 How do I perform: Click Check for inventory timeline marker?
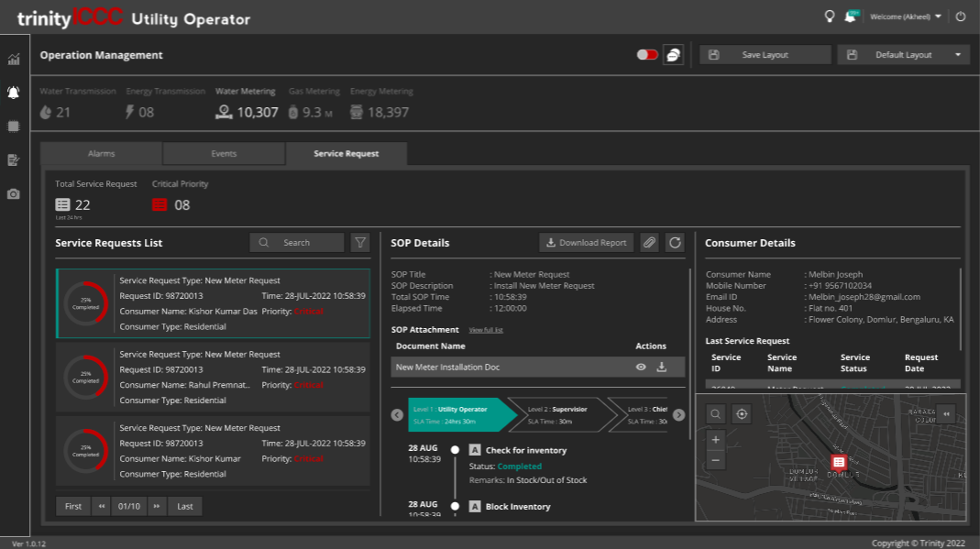pos(455,450)
